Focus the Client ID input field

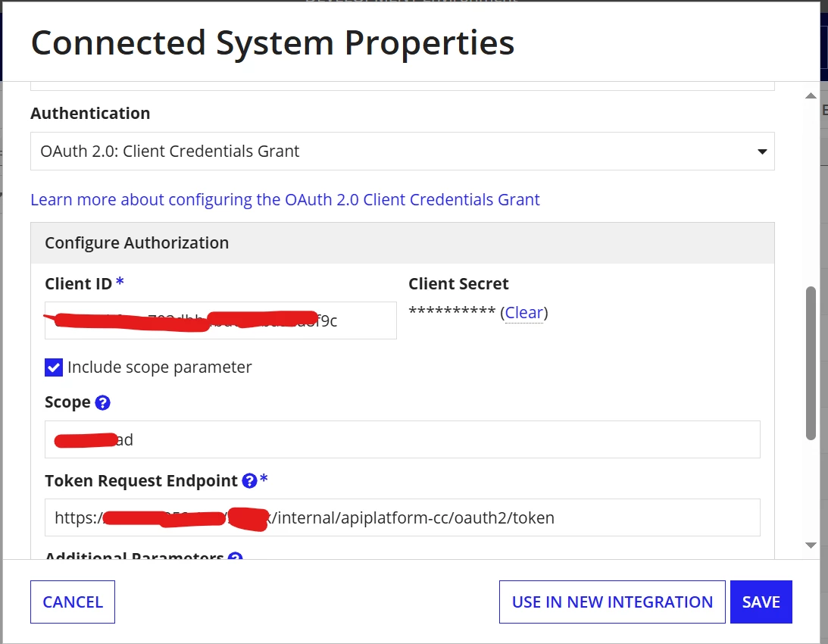[x=220, y=320]
